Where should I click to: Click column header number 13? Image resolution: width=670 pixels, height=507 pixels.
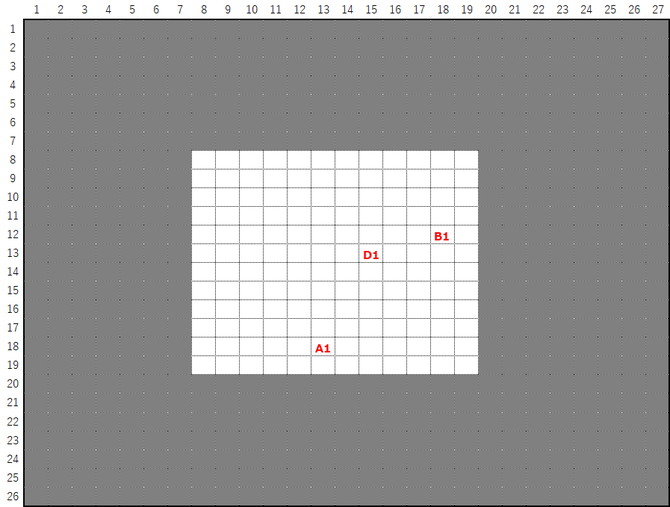pyautogui.click(x=323, y=9)
